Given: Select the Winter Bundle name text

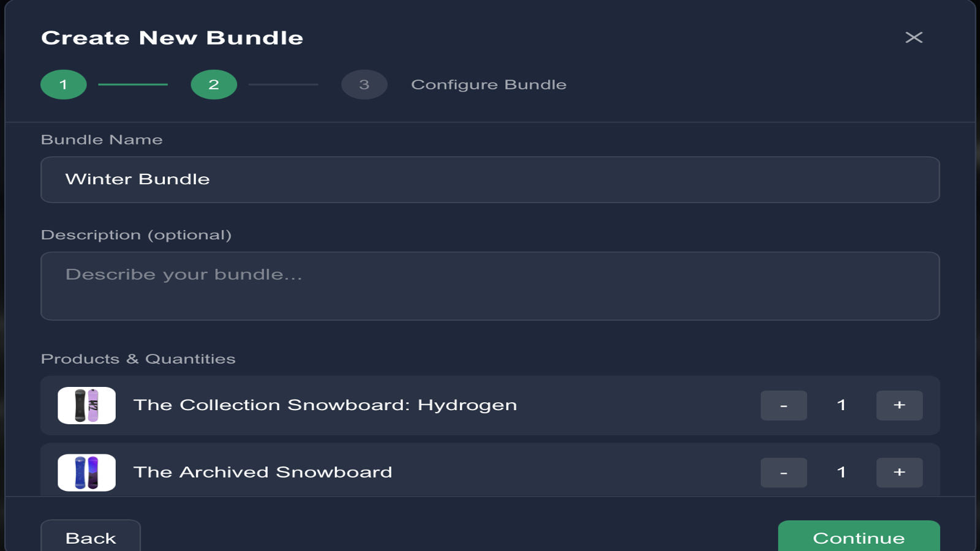Looking at the screenshot, I should pyautogui.click(x=137, y=179).
